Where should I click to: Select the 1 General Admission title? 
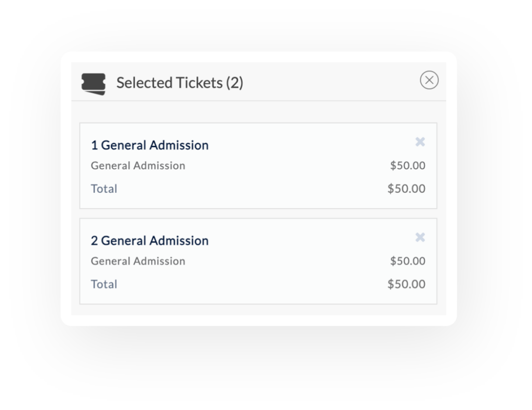tap(150, 145)
